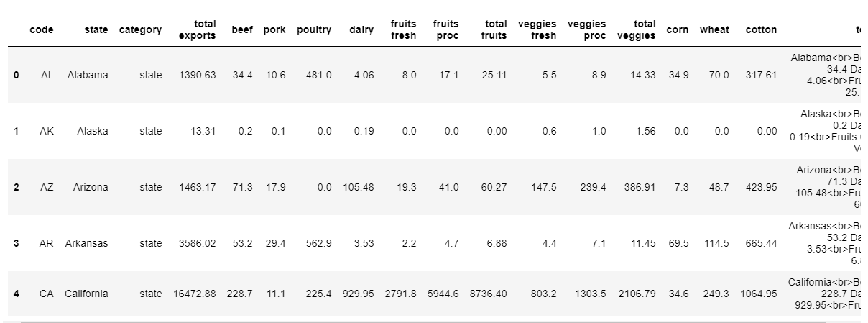The height and width of the screenshot is (323, 868).
Task: Select the 'poultry' column header
Action: point(314,29)
